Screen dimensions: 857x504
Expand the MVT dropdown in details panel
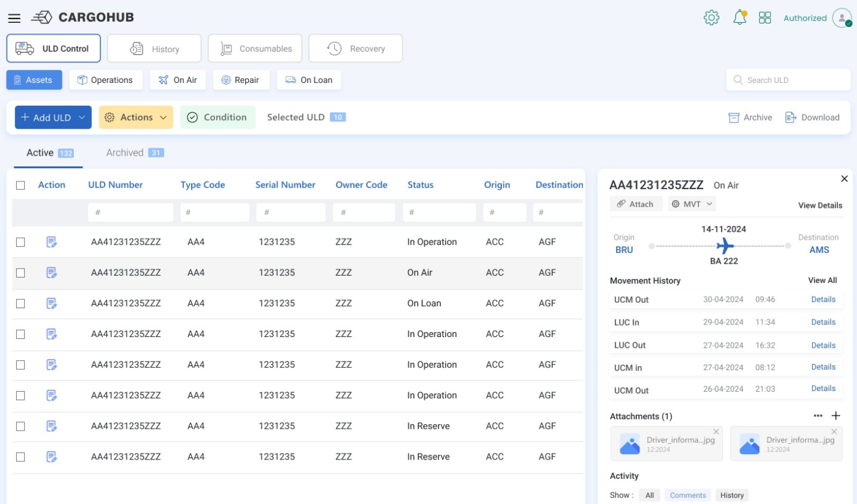(x=692, y=204)
